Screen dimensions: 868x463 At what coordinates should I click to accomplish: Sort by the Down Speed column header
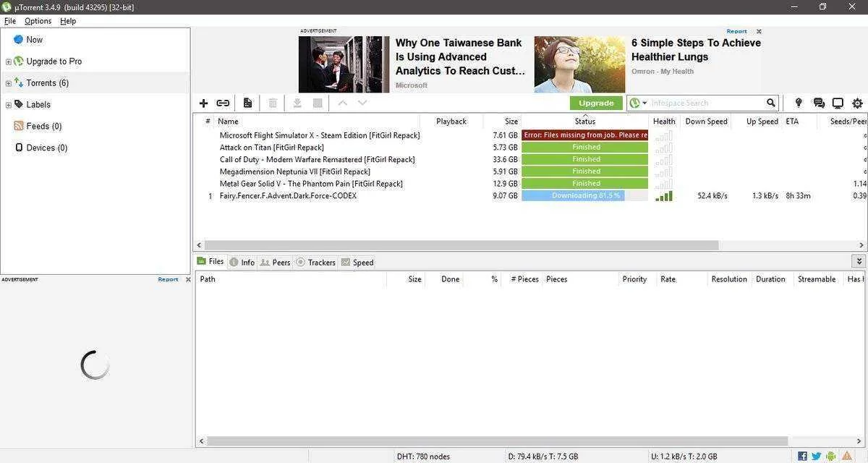(706, 121)
